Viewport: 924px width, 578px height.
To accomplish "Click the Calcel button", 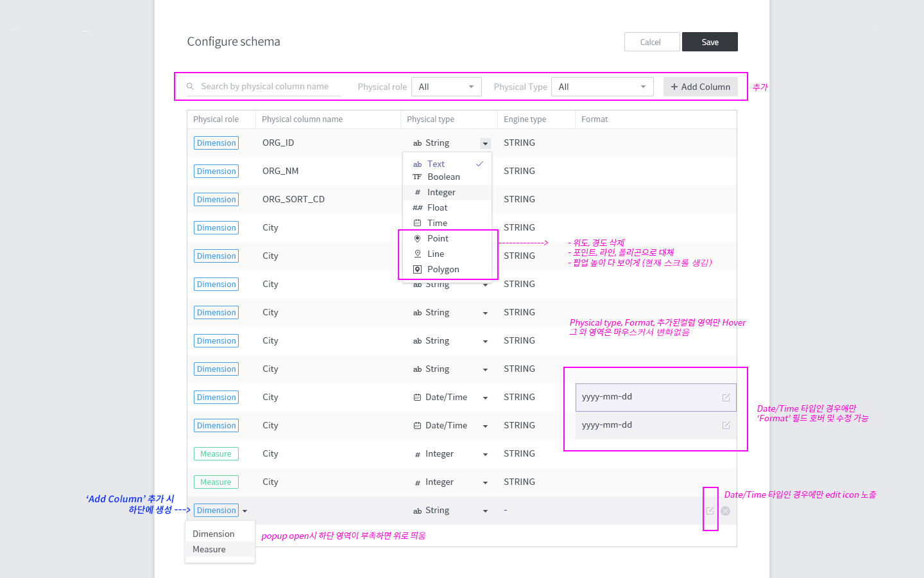I will (652, 42).
